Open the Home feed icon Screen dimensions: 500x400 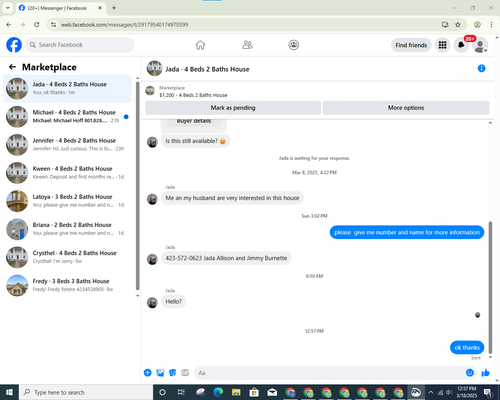click(200, 45)
